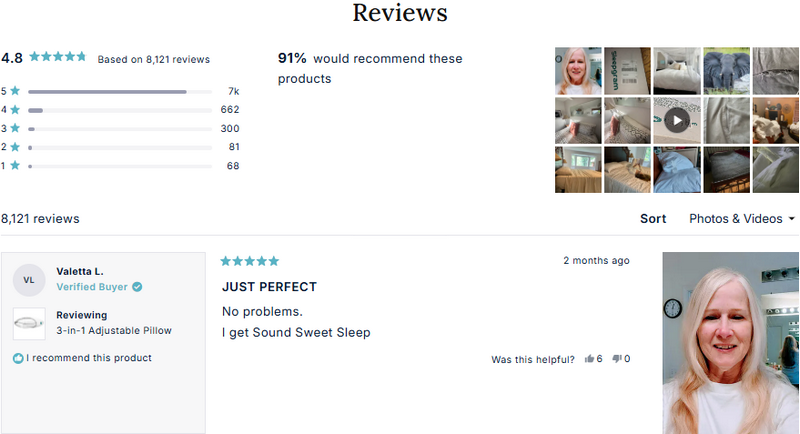Click the recommend thumbs-up badge icon
The height and width of the screenshot is (434, 800).
pyautogui.click(x=18, y=358)
